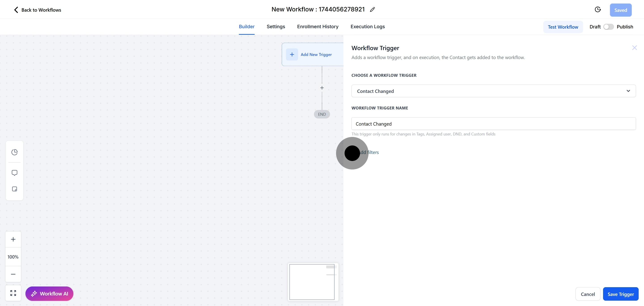
Task: Click the Workflow Trigger Name input field
Action: pos(493,124)
